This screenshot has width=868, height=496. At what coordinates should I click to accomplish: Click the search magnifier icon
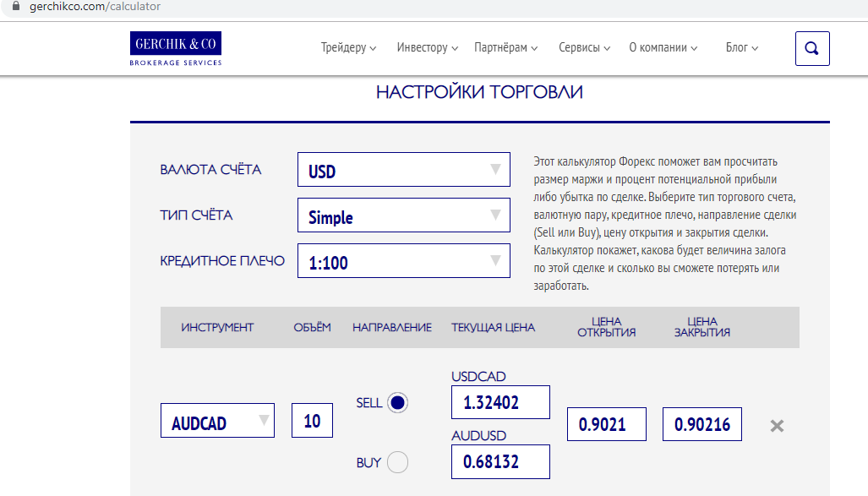pos(812,49)
